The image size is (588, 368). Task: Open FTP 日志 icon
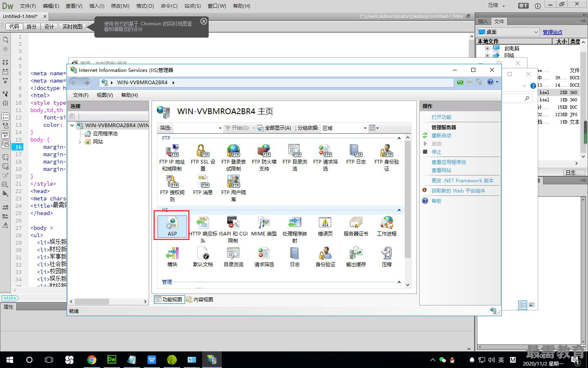tap(356, 154)
